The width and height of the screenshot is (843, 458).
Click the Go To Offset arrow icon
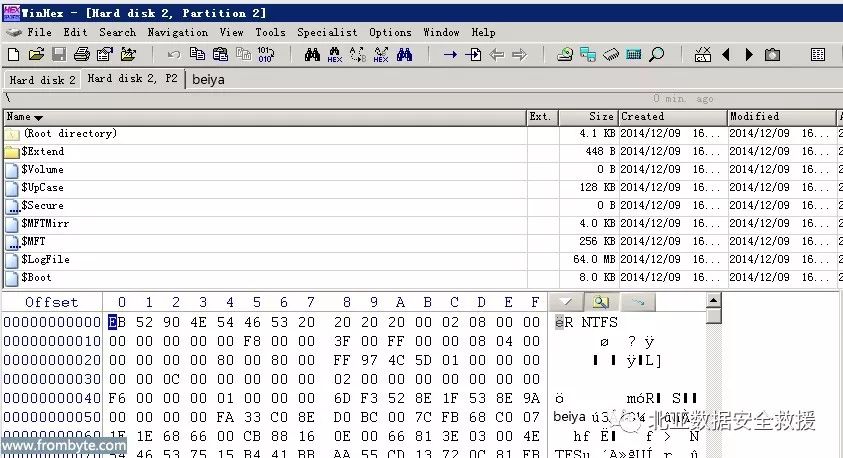450,54
